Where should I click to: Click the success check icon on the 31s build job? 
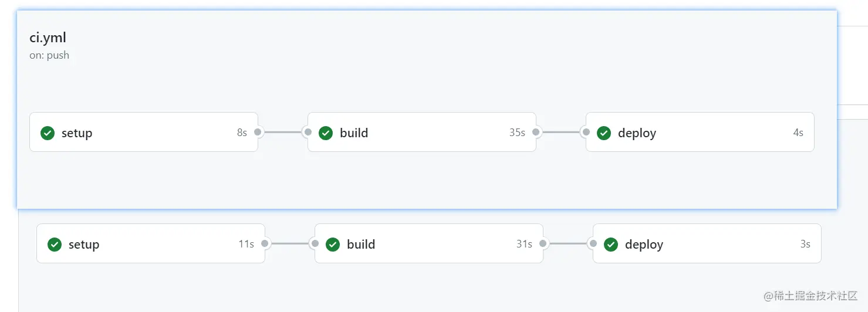tap(333, 245)
